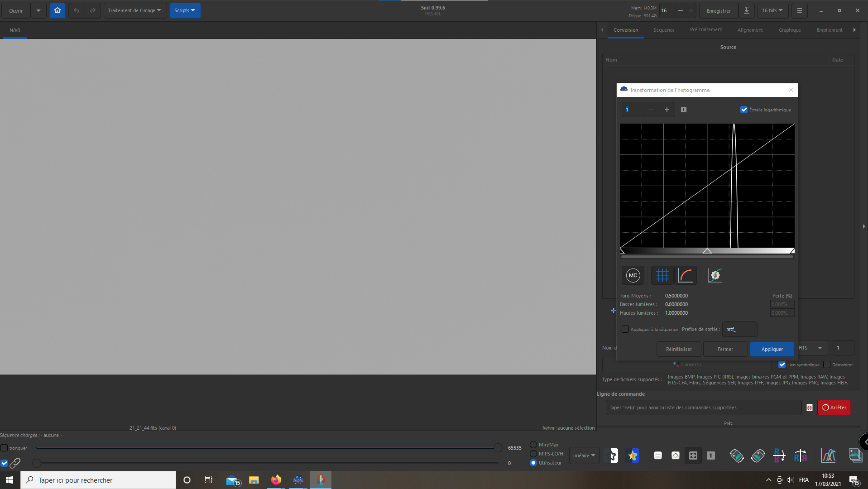Select the Utilisateur display mode
Image resolution: width=868 pixels, height=489 pixels.
533,463
